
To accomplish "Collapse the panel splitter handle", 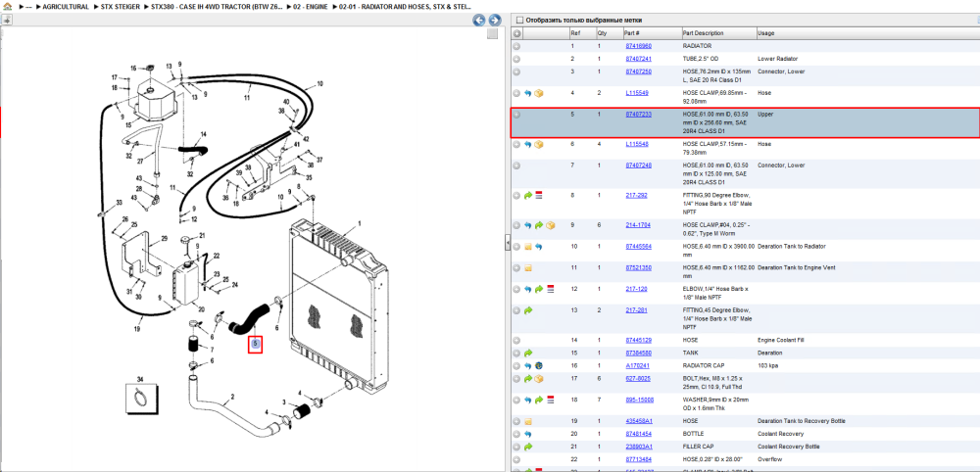I will click(508, 244).
